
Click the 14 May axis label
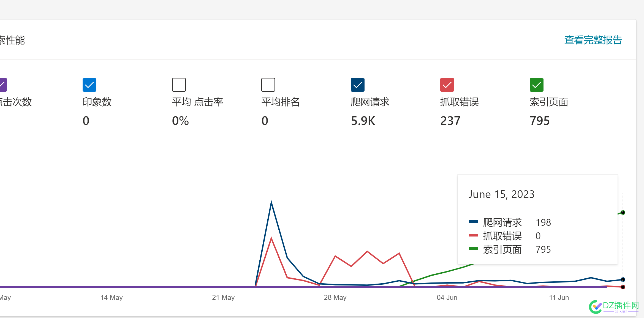pyautogui.click(x=112, y=298)
